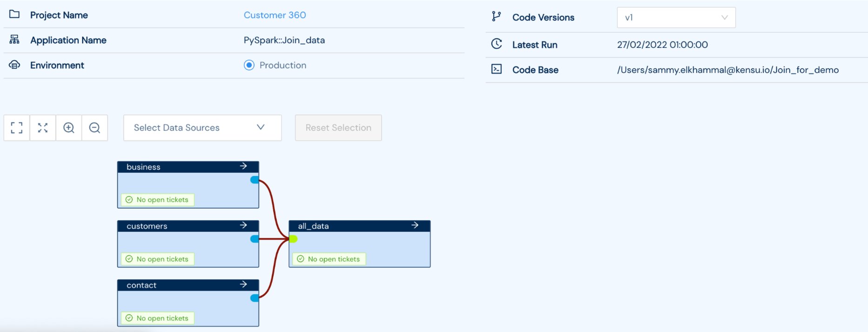Select the fit-to-view icon in the lineage toolbar
868x332 pixels.
pos(16,127)
